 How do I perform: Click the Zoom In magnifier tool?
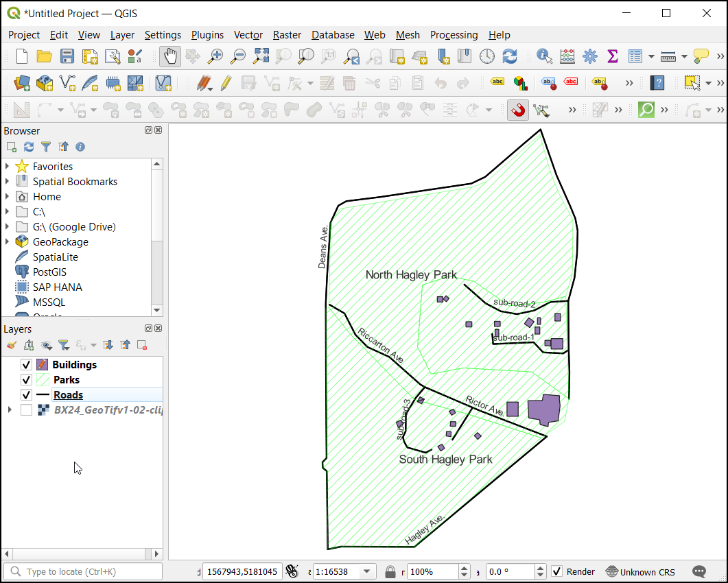[215, 56]
